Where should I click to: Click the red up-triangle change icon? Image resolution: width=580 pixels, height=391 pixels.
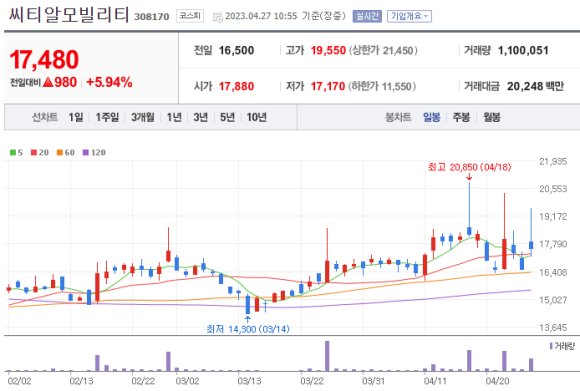[48, 82]
